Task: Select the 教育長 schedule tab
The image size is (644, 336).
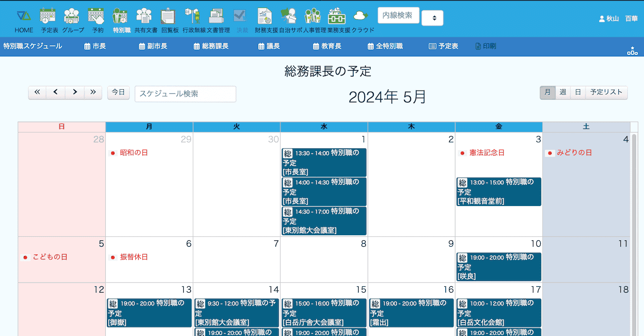Action: click(327, 46)
